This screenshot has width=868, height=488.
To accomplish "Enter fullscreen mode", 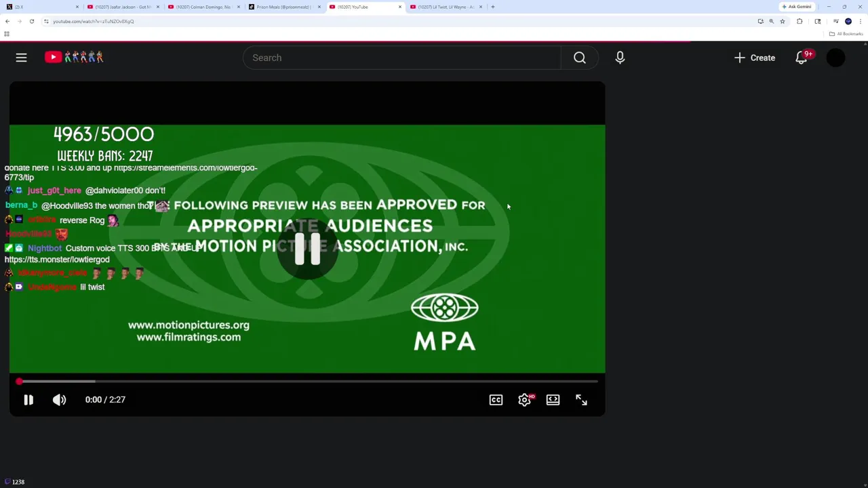I will click(581, 400).
